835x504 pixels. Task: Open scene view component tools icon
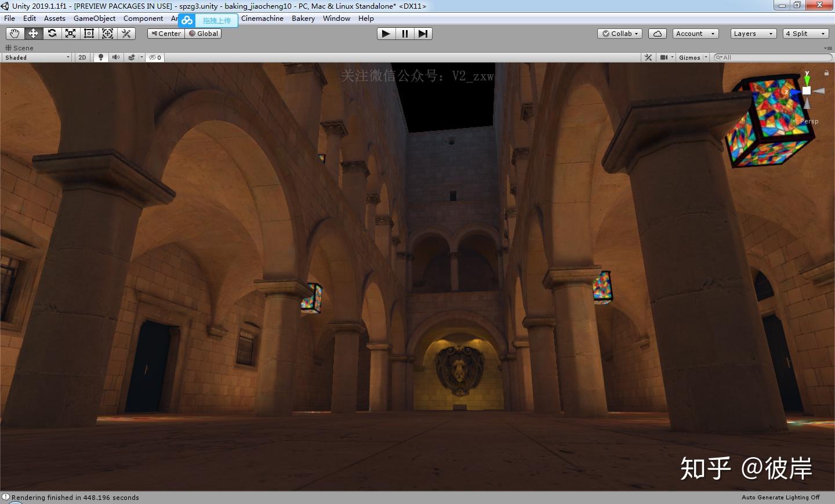pyautogui.click(x=648, y=57)
